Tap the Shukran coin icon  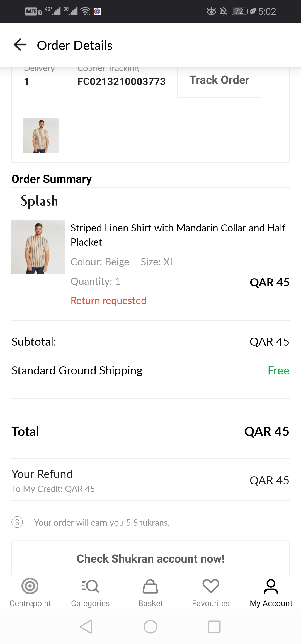point(17,522)
